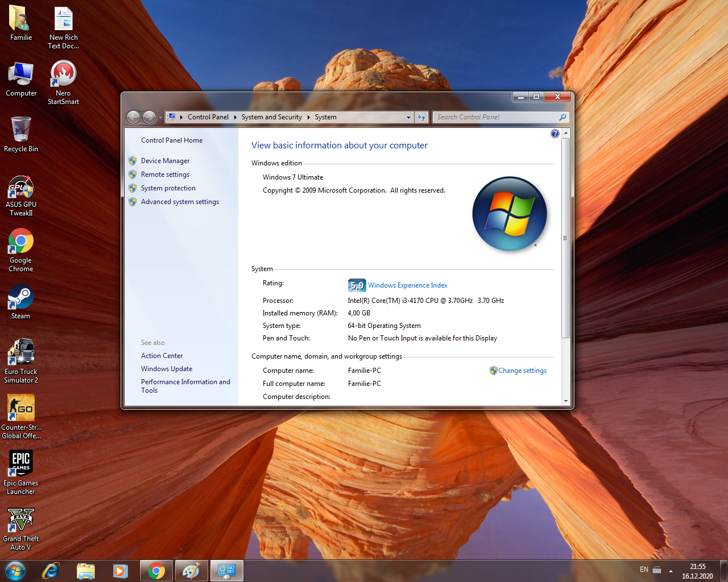Open Computer desktop icon

tap(21, 79)
